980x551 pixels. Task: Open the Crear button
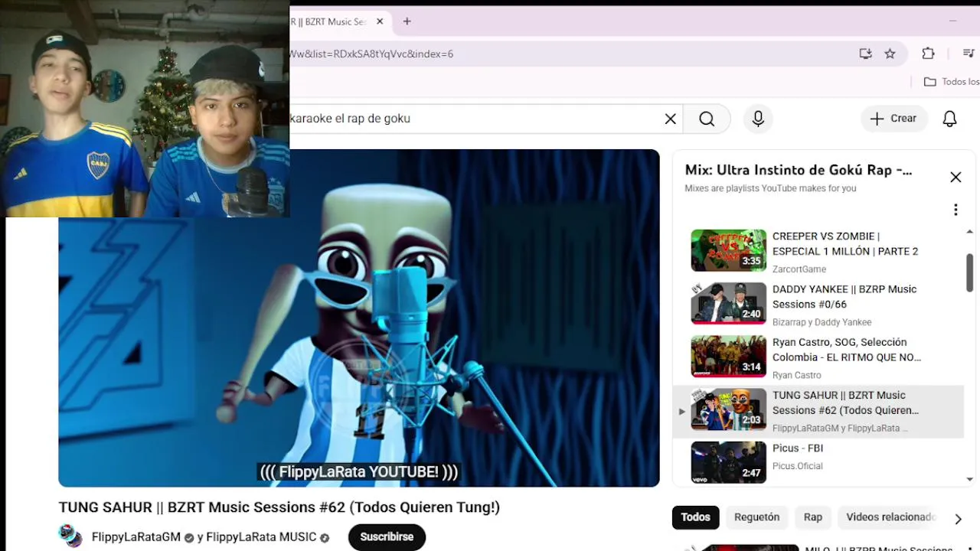point(893,119)
